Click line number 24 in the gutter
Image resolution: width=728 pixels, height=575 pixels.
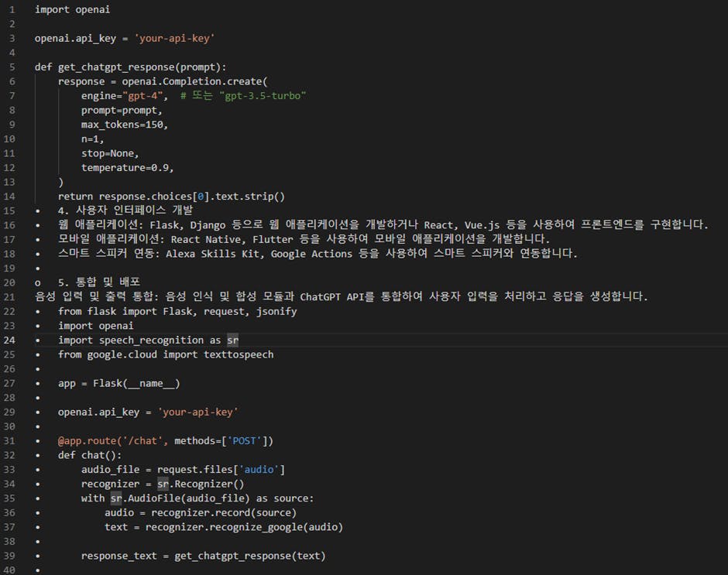coord(9,341)
